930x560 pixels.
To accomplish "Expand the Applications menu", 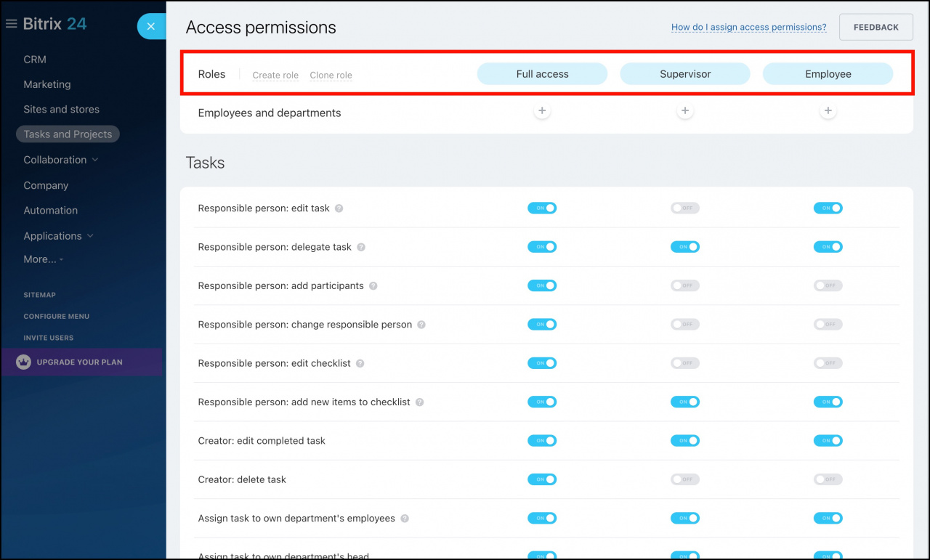I will point(59,236).
